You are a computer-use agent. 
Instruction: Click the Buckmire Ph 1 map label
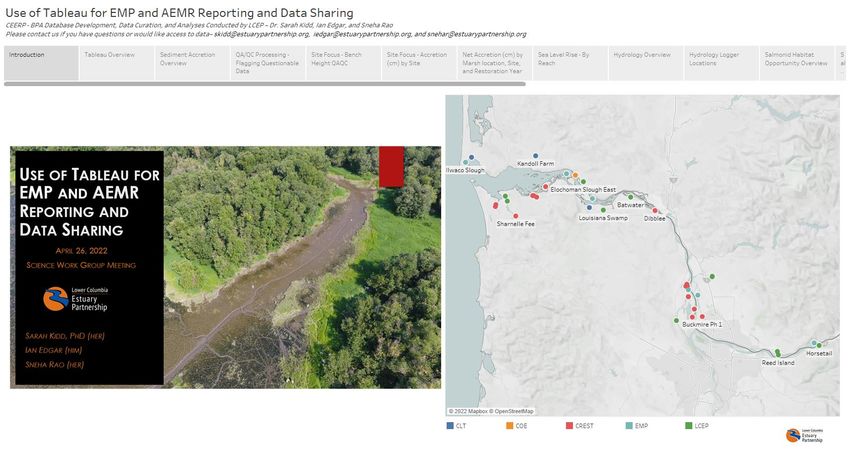(702, 324)
